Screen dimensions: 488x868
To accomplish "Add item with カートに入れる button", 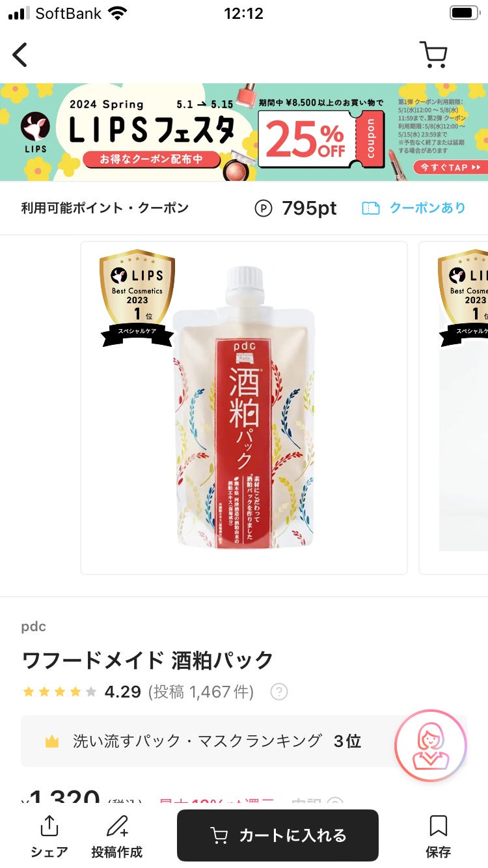I will pos(278,835).
